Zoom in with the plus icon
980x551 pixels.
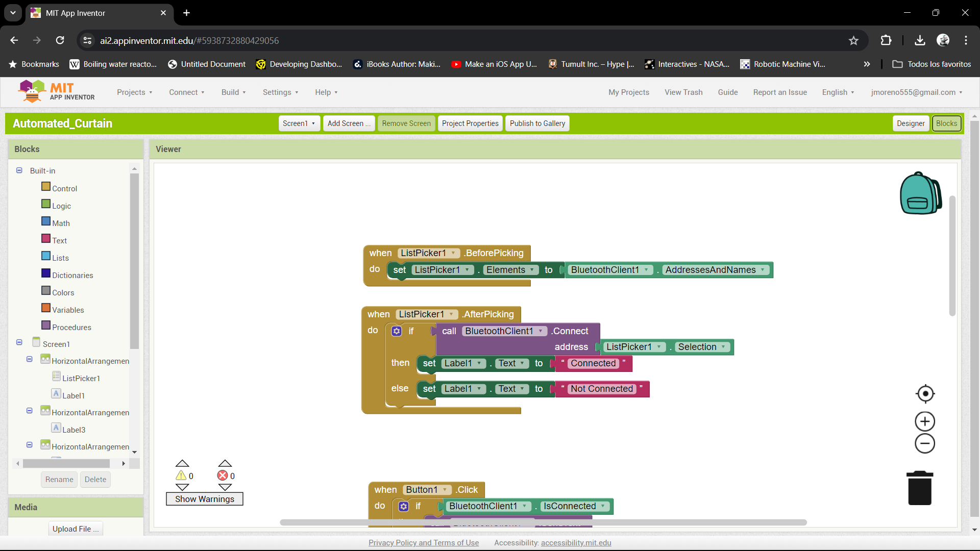925,421
